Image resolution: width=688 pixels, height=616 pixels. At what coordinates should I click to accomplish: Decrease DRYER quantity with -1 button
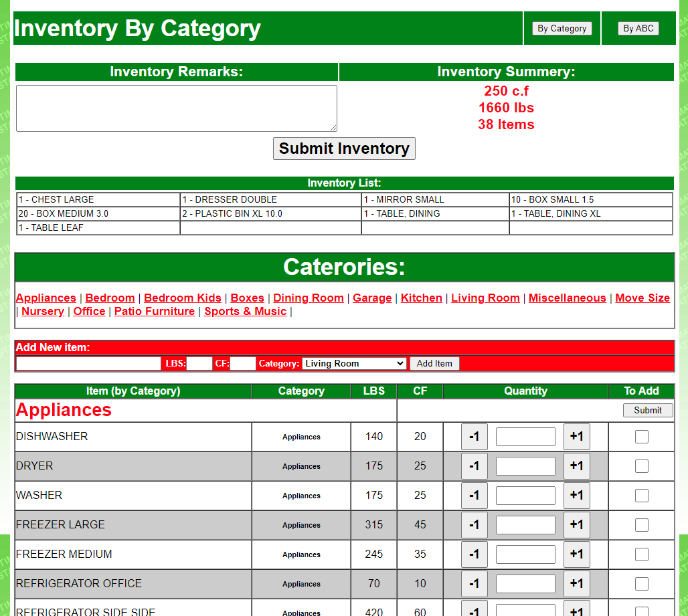coord(474,466)
